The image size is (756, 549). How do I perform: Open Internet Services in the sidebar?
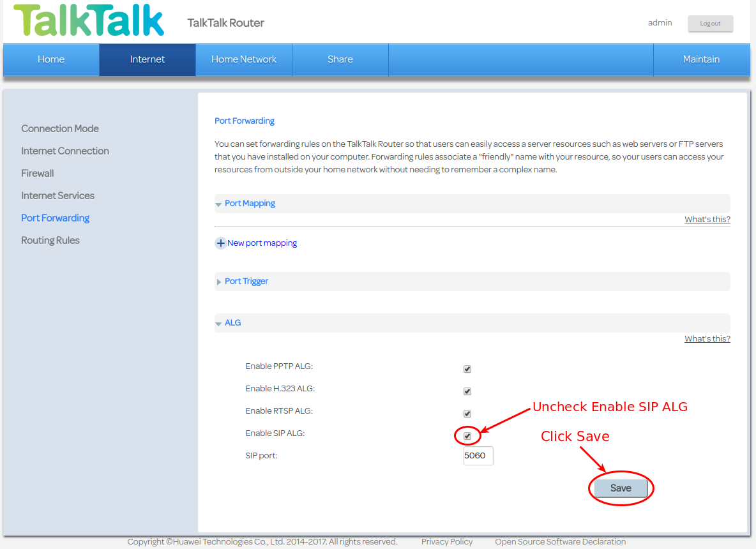(x=58, y=196)
